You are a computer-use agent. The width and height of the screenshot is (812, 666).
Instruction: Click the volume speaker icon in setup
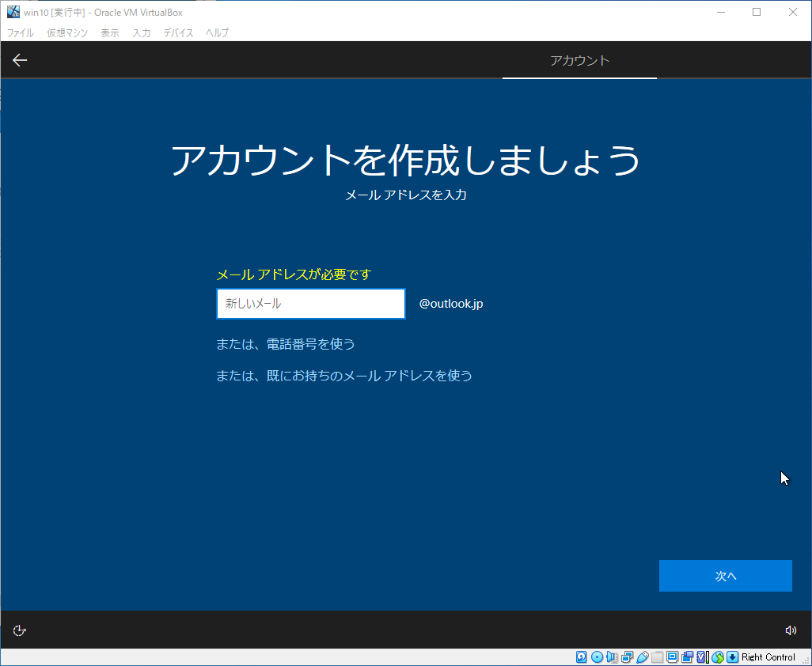(791, 630)
